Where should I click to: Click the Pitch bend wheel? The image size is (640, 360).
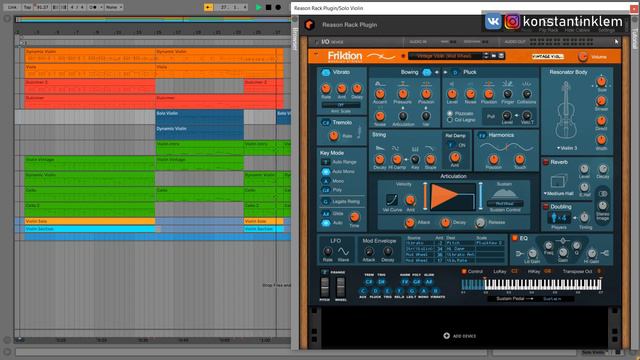pyautogui.click(x=324, y=287)
